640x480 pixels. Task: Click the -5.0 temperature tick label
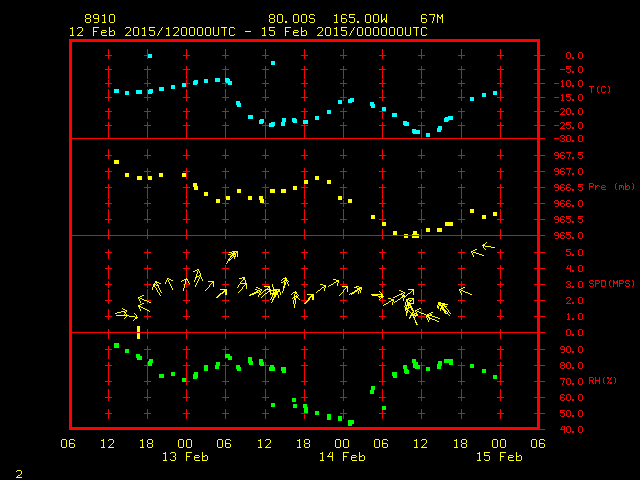569,70
